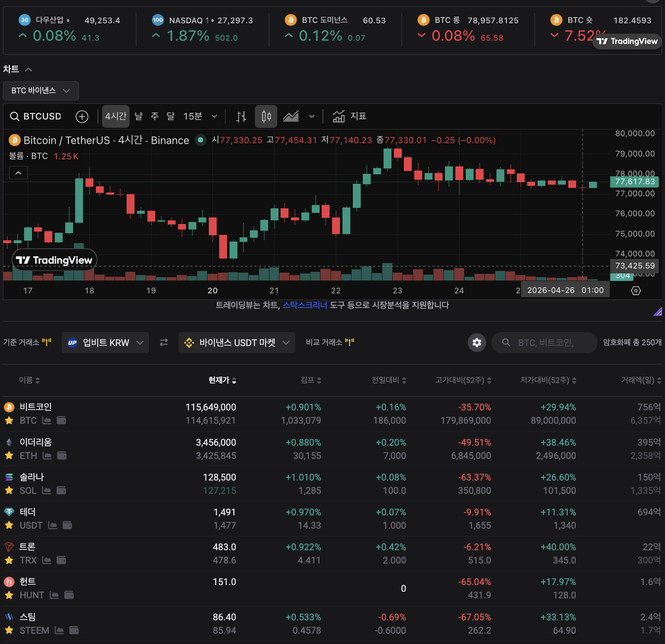This screenshot has height=644, width=665.
Task: Select the 달 monthly interval
Action: coord(171,116)
